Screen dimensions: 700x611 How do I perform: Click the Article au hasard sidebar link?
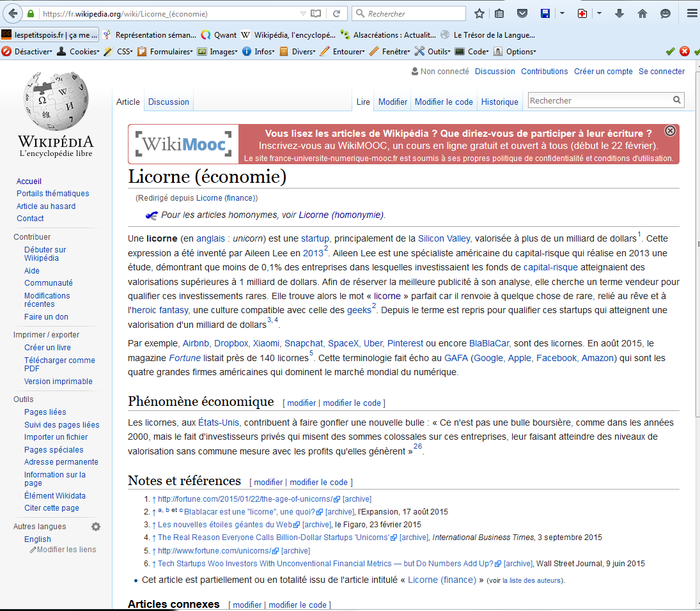point(46,206)
